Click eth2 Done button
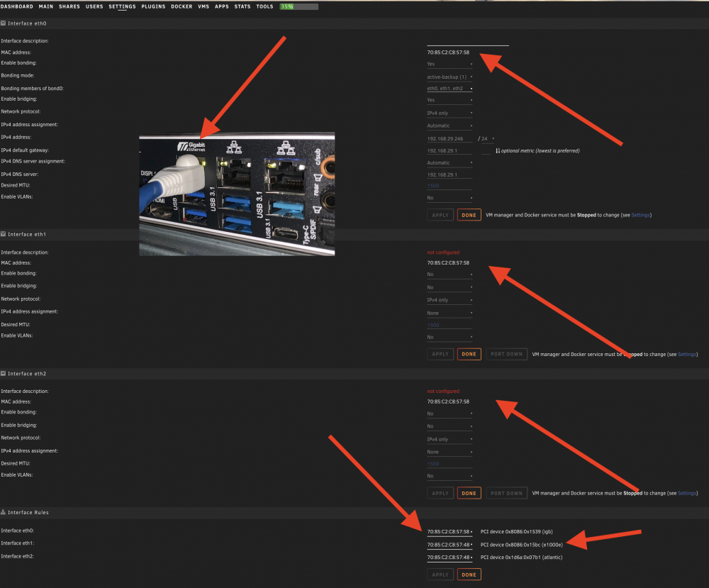The height and width of the screenshot is (588, 709). point(469,494)
